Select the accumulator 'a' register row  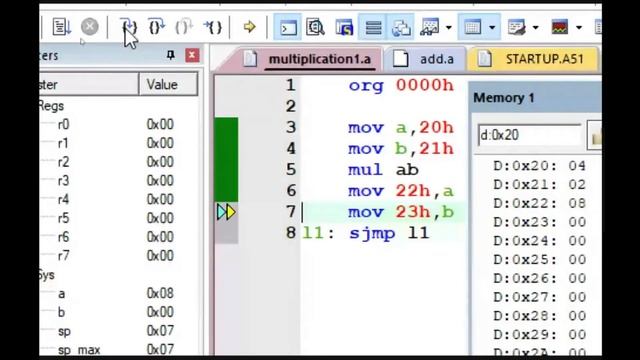coord(61,293)
